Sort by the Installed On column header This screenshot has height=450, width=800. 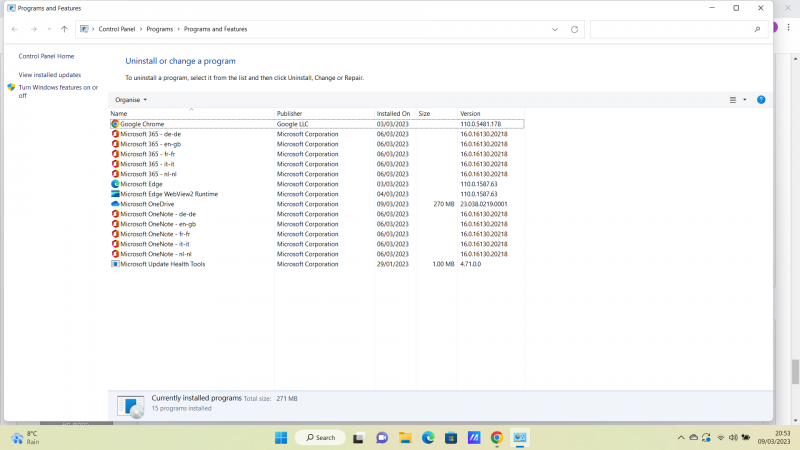pos(395,113)
